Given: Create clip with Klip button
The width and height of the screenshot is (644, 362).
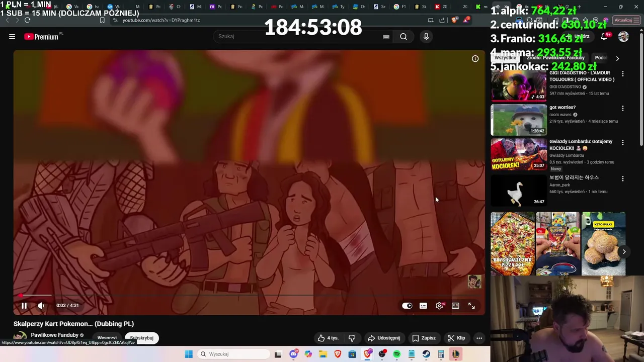Looking at the screenshot, I should (x=456, y=338).
